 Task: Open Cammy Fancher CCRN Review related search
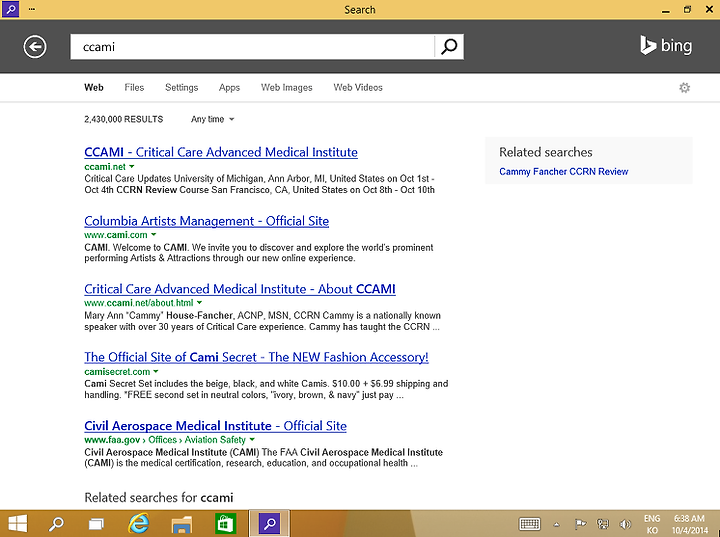[563, 171]
